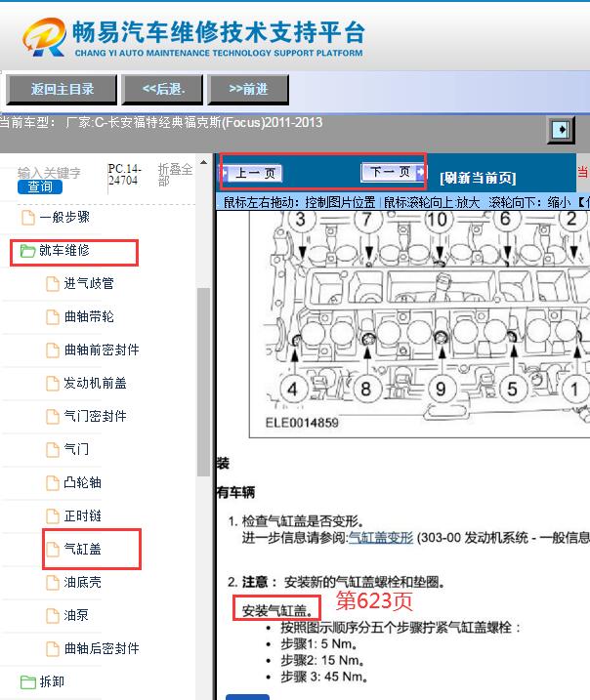This screenshot has height=700, width=590.
Task: Go to next page with 下一页
Action: pos(393,172)
